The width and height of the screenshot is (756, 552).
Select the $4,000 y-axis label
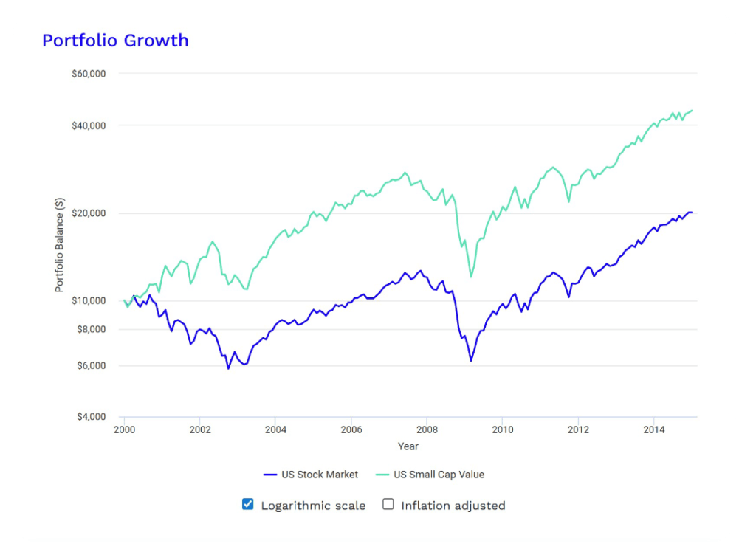click(94, 418)
